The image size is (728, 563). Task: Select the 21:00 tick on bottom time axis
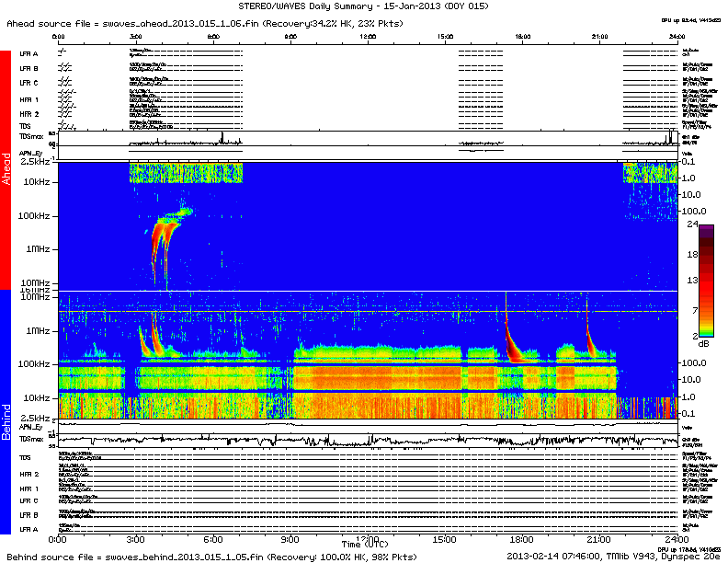[598, 538]
